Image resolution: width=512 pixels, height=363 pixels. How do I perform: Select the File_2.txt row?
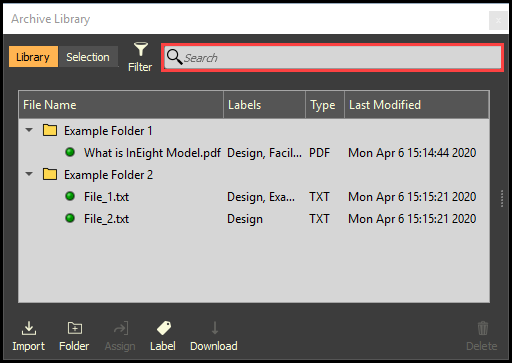pyautogui.click(x=254, y=219)
